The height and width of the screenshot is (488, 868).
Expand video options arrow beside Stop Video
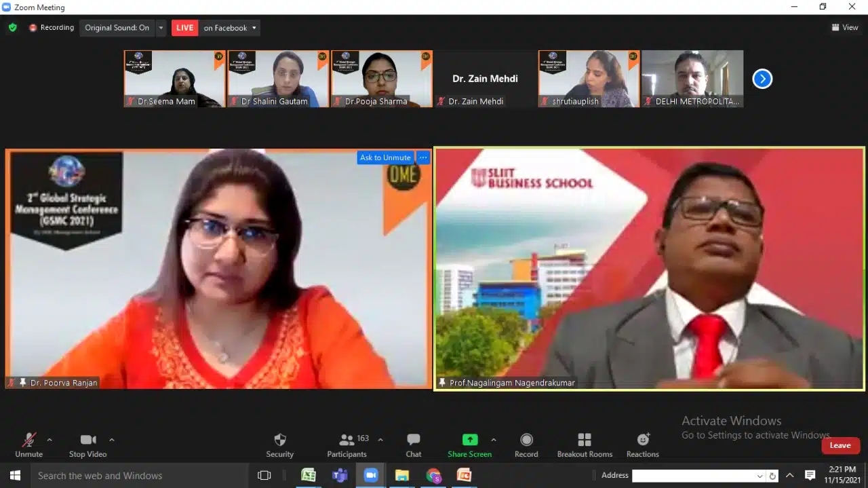[x=112, y=440]
